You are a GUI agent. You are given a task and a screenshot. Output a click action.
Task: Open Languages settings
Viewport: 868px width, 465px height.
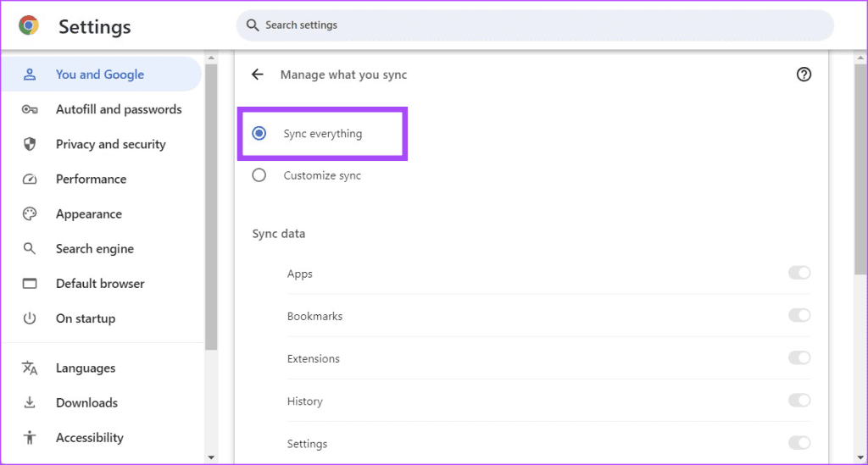pos(103,368)
